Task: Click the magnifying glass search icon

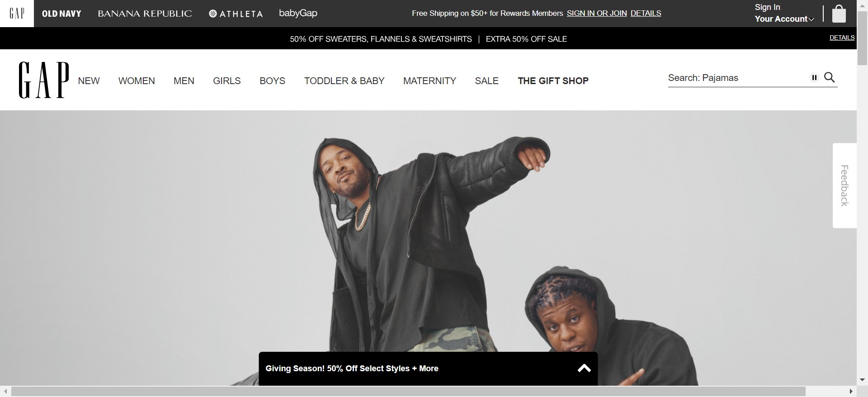Action: coord(830,77)
